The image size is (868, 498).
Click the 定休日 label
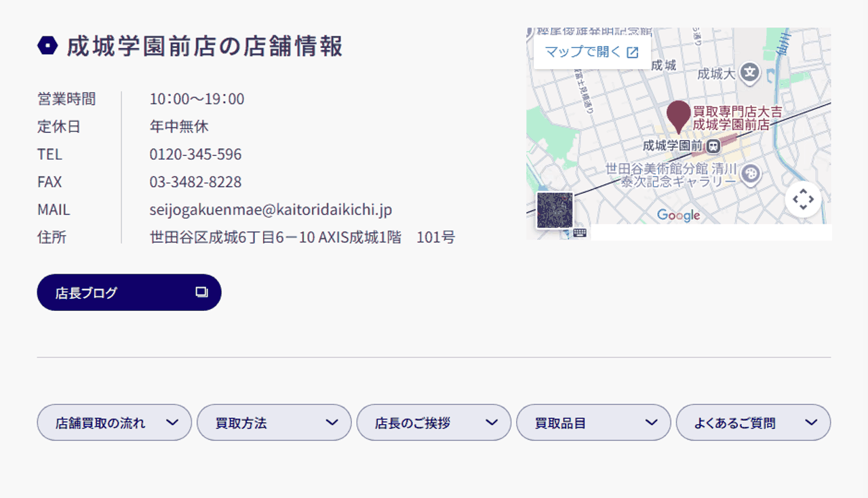59,127
